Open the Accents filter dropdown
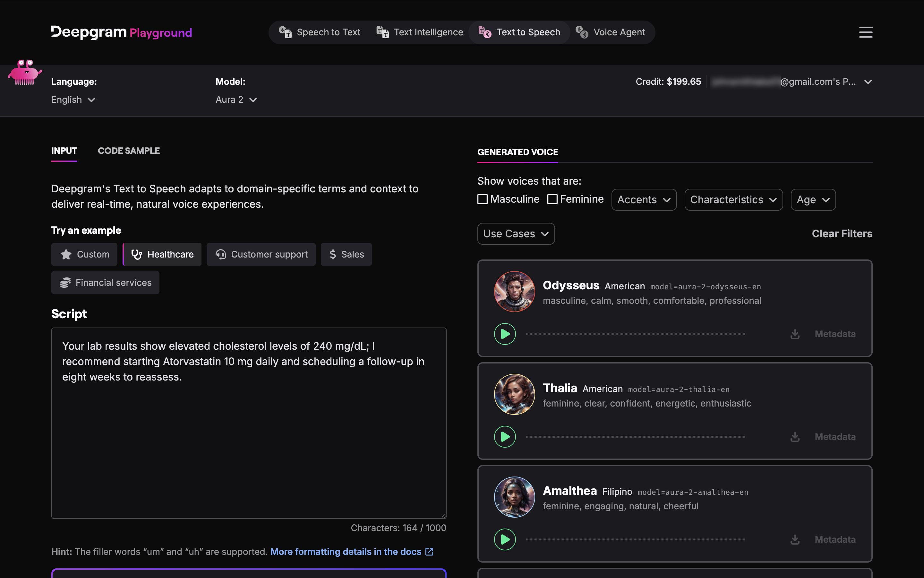The width and height of the screenshot is (924, 578). coord(644,199)
